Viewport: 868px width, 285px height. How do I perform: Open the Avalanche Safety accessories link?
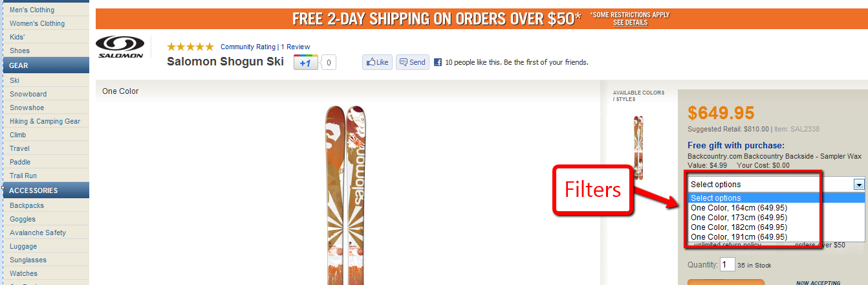(x=38, y=233)
